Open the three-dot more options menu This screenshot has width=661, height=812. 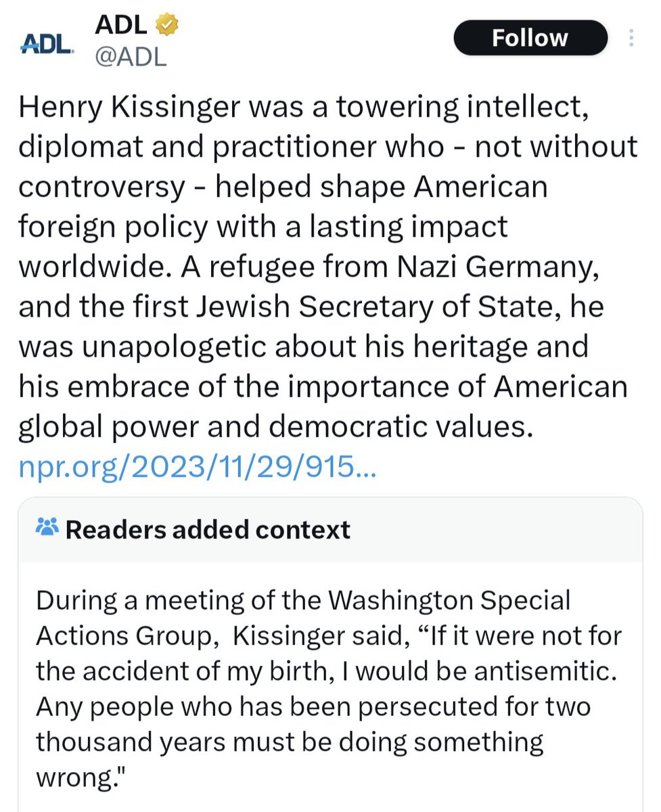click(631, 38)
